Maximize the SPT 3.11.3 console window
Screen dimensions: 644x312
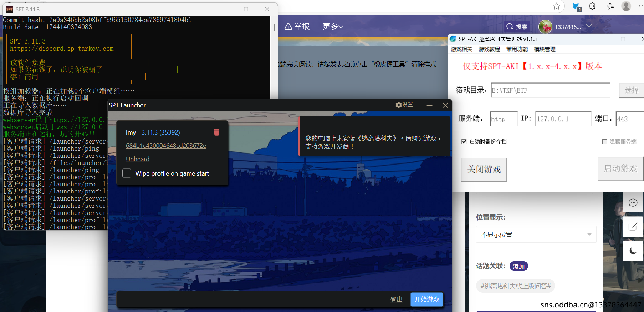[246, 9]
